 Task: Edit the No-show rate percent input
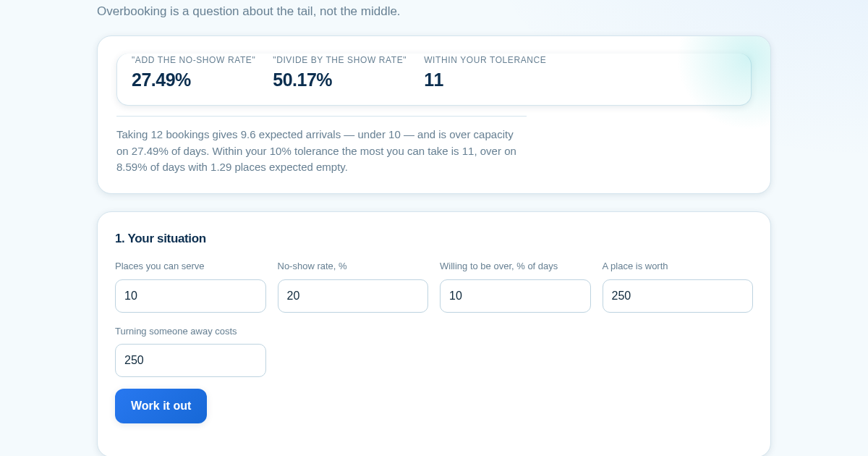click(353, 296)
